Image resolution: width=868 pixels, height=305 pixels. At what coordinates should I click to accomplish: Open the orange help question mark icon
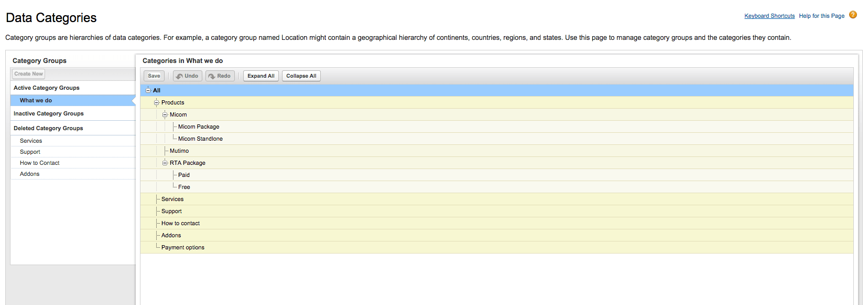tap(853, 15)
